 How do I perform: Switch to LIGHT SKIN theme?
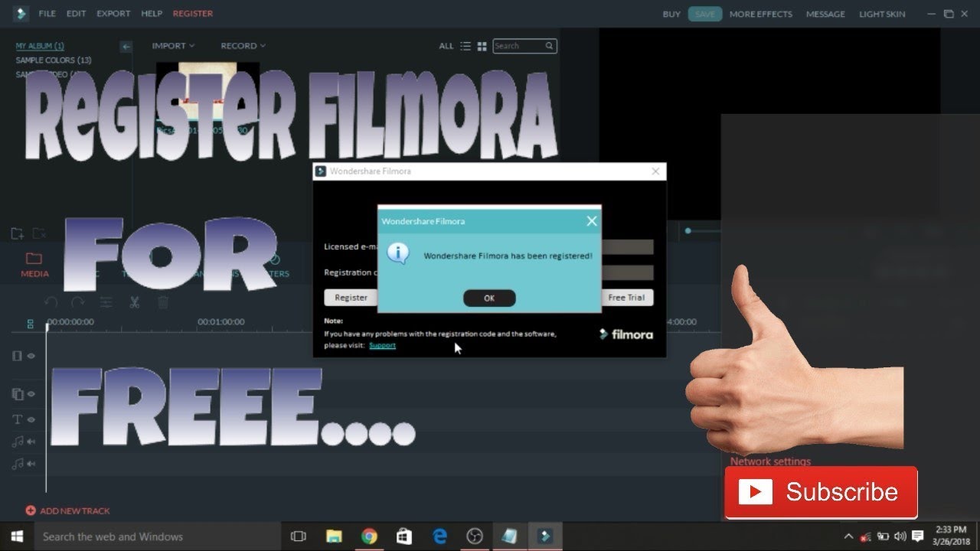[x=882, y=14]
